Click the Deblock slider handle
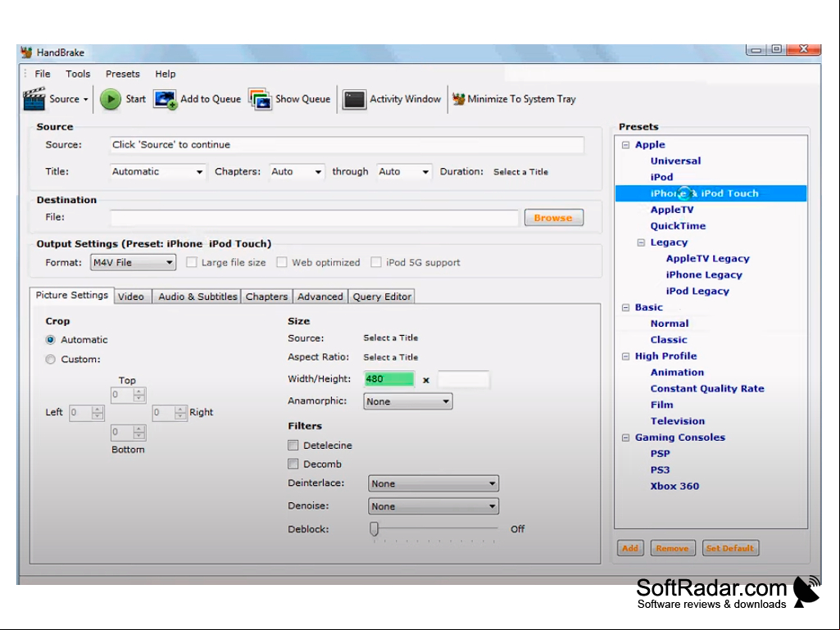The height and width of the screenshot is (630, 840). click(374, 528)
